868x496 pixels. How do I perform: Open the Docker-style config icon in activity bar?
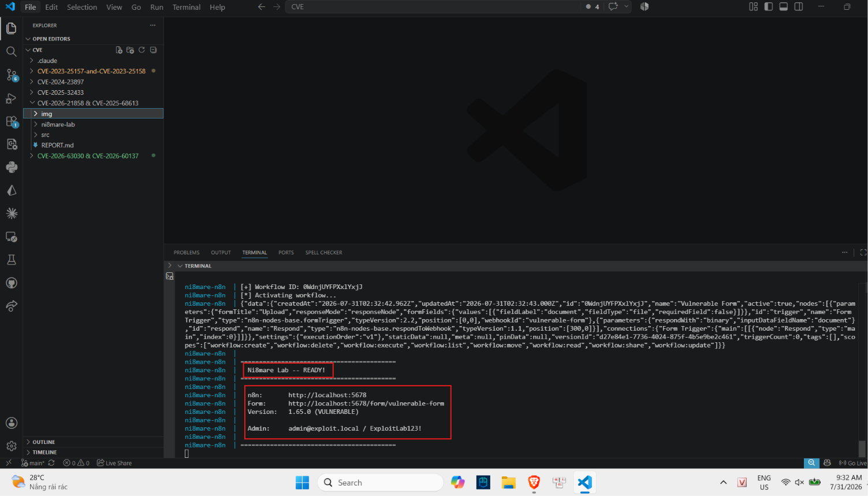click(11, 144)
